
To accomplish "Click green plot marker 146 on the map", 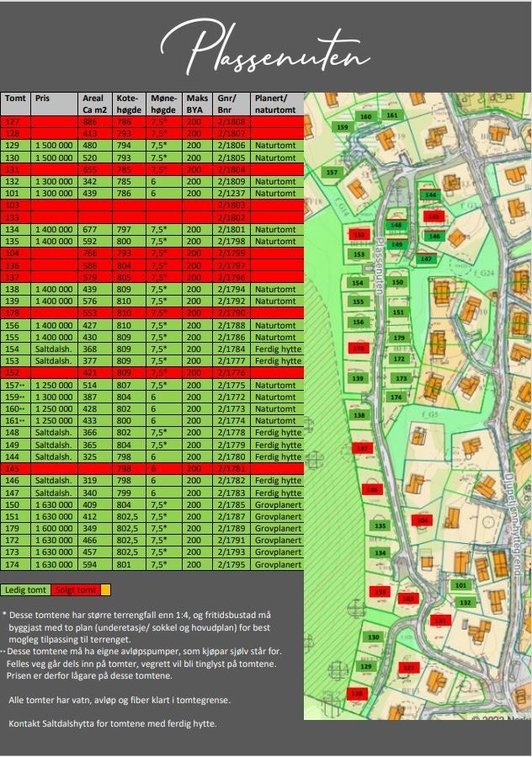I will (434, 236).
